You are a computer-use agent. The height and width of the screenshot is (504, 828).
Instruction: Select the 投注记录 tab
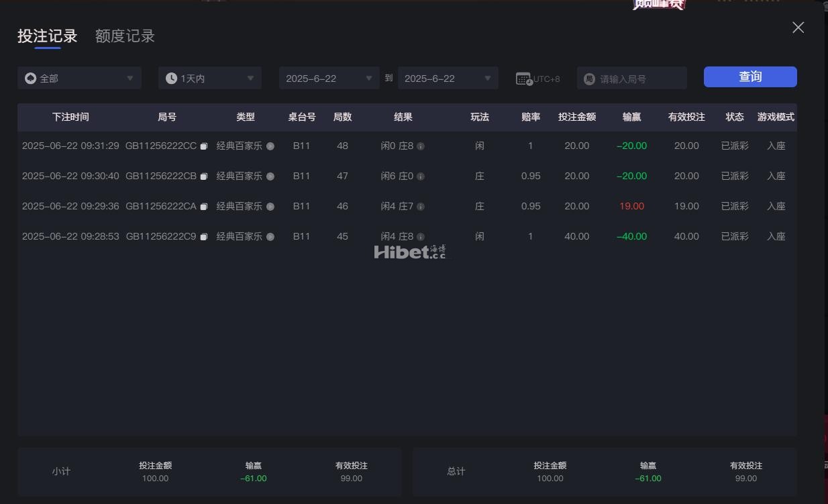tap(47, 36)
